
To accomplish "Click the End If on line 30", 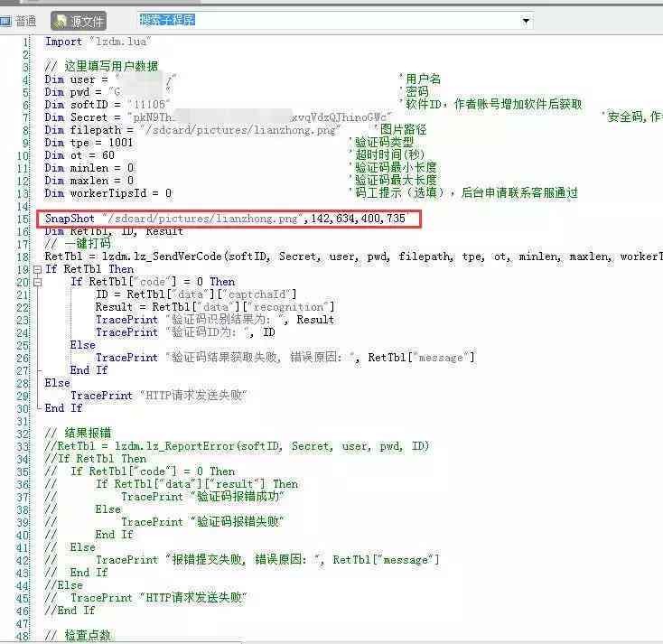I will [63, 408].
